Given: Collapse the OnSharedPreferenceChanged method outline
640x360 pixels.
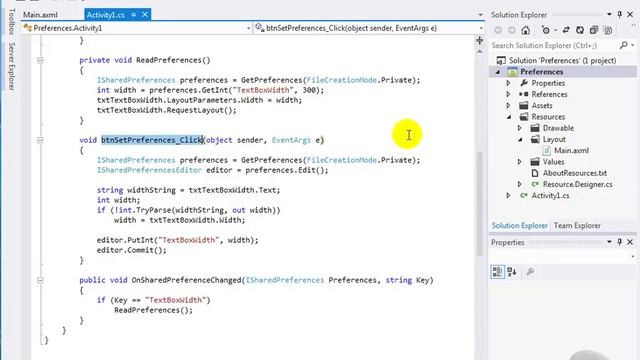Looking at the screenshot, I should [x=40, y=280].
